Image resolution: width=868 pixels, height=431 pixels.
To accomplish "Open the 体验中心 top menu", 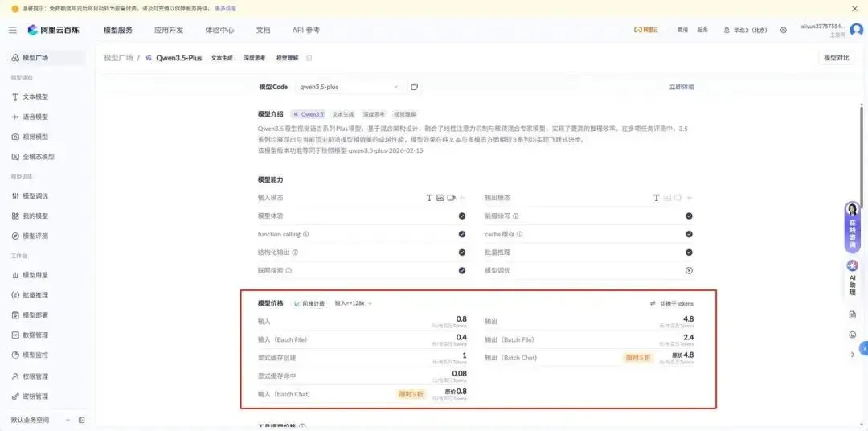I will click(x=219, y=30).
